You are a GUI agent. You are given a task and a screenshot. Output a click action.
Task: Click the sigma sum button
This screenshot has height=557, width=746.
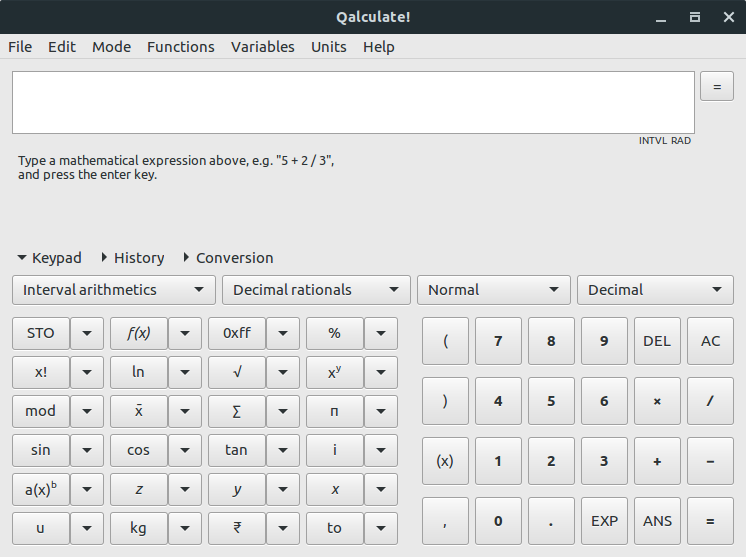click(237, 411)
